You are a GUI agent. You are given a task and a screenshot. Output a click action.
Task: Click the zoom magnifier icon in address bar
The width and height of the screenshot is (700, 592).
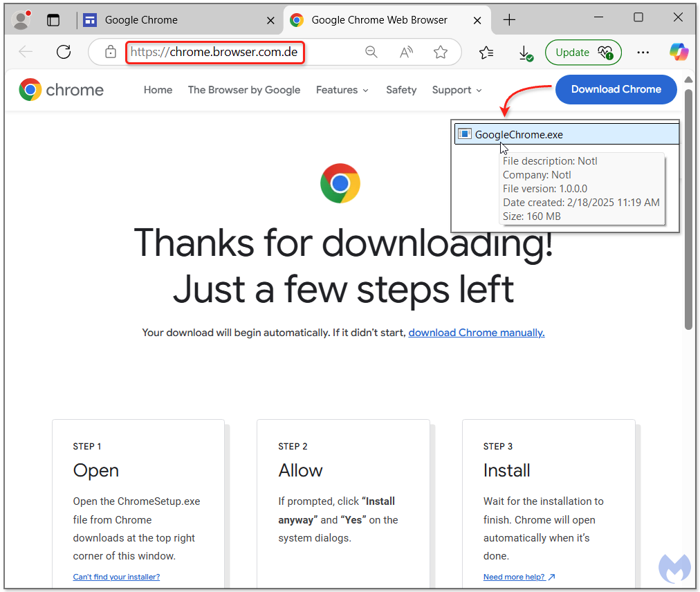371,53
